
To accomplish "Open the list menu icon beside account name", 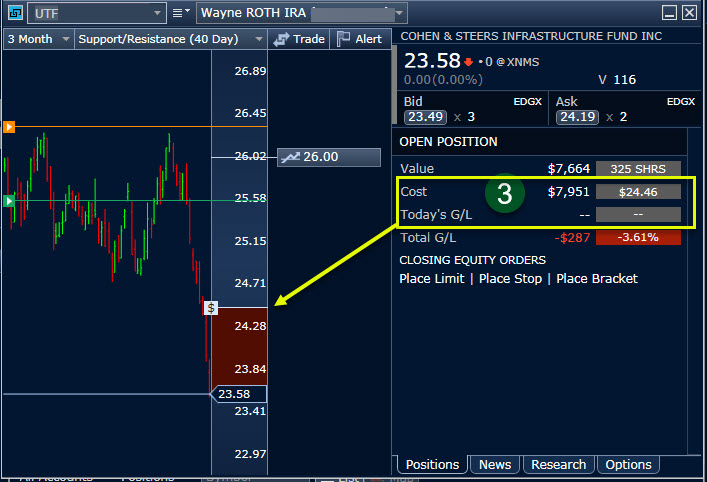I will click(180, 13).
